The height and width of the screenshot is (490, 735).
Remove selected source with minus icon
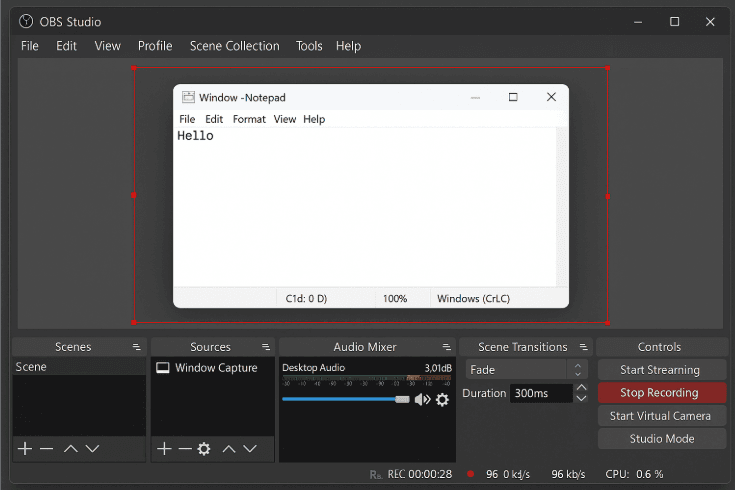185,449
